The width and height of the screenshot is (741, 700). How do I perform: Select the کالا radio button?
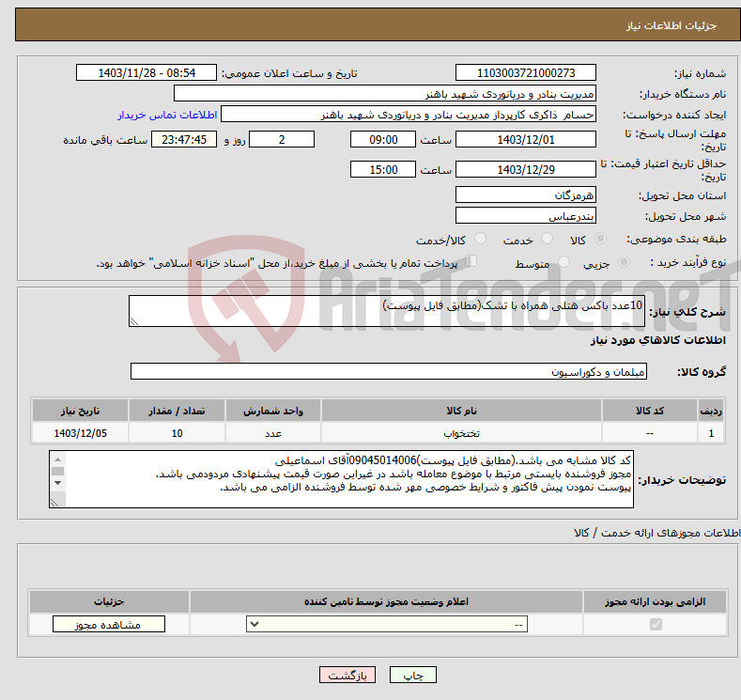[601, 241]
